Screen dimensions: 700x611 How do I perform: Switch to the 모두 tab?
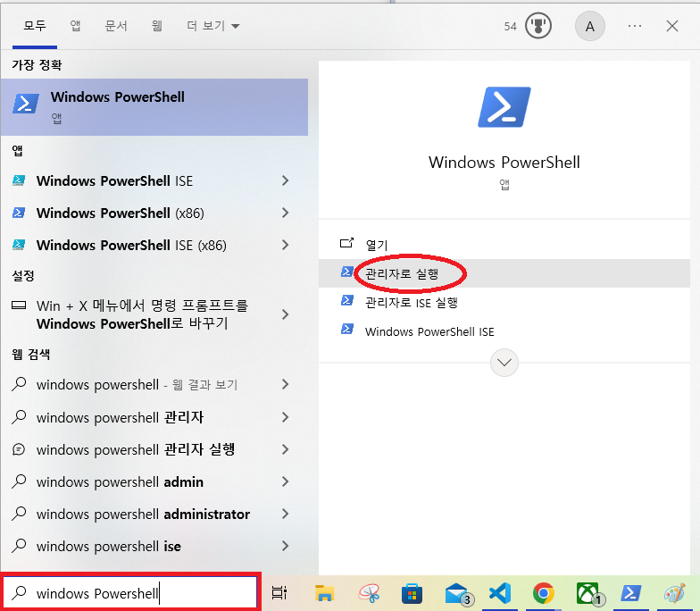pyautogui.click(x=35, y=26)
